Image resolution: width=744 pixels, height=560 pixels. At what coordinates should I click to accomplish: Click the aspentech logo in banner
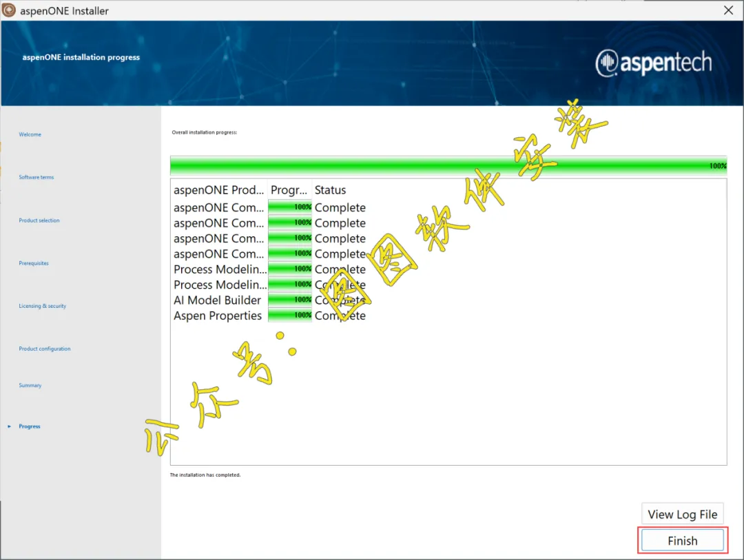(x=654, y=63)
